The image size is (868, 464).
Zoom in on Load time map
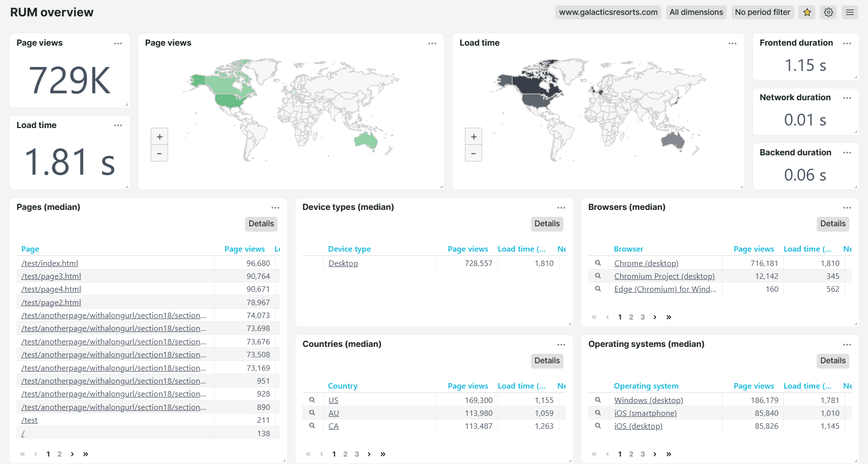pos(473,136)
